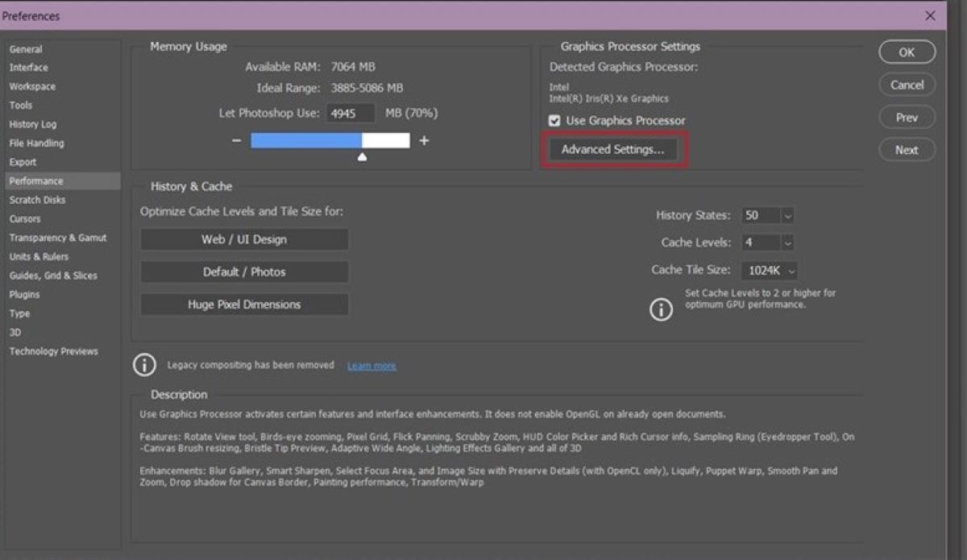Screen dimensions: 967x560
Task: Optimize cache for Web / UI Design
Action: point(244,239)
